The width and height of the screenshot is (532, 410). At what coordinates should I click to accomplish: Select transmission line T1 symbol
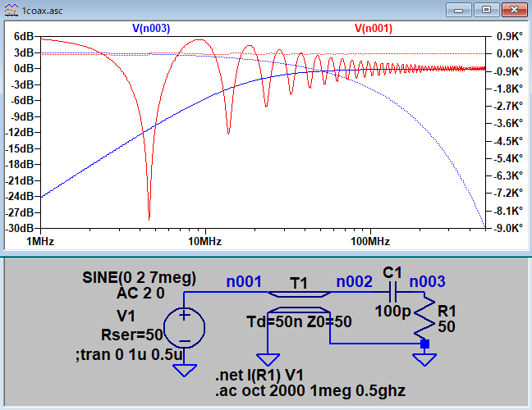pos(299,303)
